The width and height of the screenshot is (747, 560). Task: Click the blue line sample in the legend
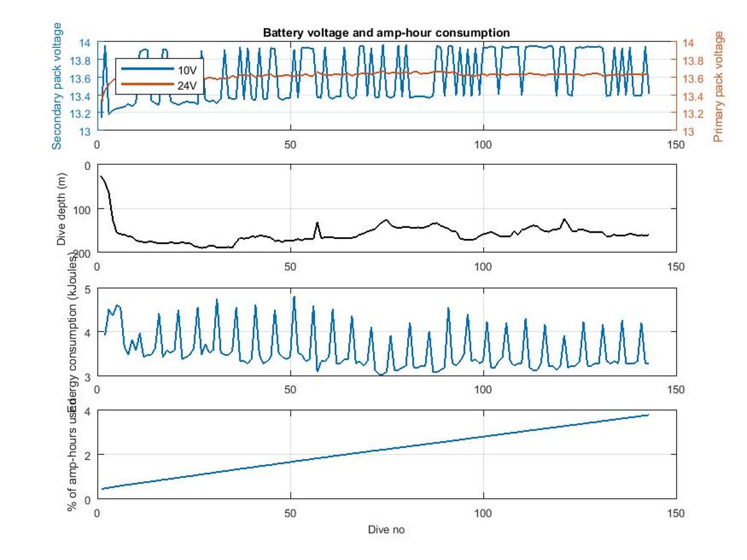pyautogui.click(x=147, y=69)
